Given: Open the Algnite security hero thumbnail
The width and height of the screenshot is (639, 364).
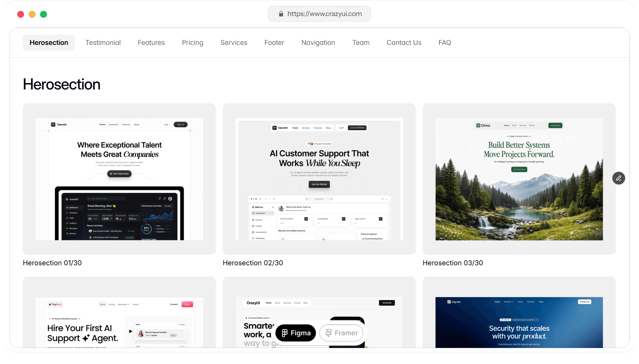Looking at the screenshot, I should point(519,322).
